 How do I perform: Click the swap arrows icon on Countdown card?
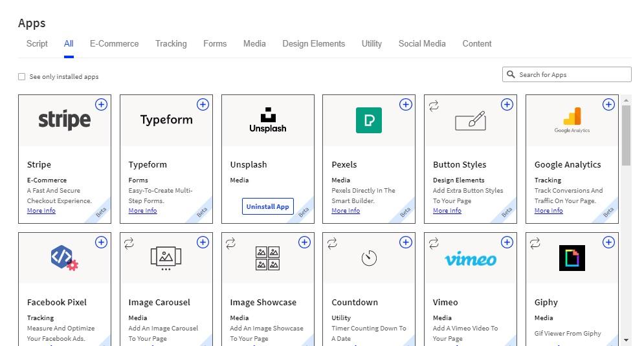click(332, 243)
